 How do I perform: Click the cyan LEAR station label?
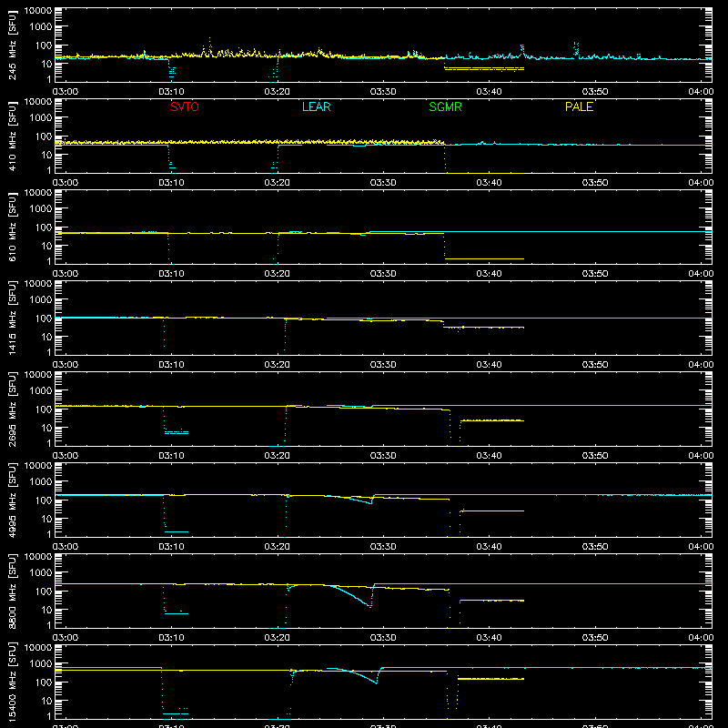click(316, 106)
